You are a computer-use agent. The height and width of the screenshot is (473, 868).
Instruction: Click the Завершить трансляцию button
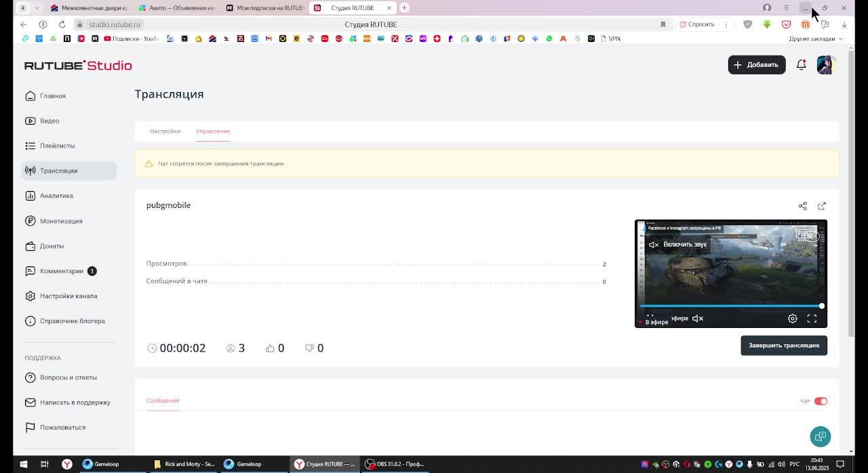point(784,346)
